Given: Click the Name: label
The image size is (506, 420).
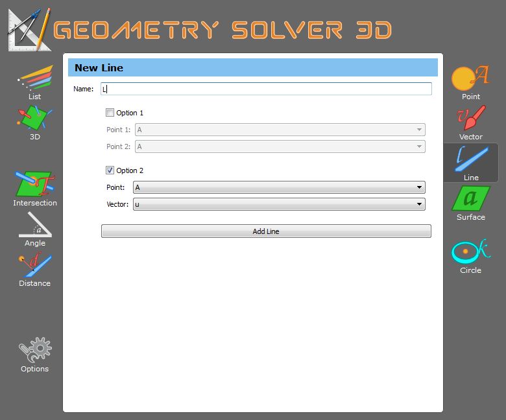Looking at the screenshot, I should (83, 89).
